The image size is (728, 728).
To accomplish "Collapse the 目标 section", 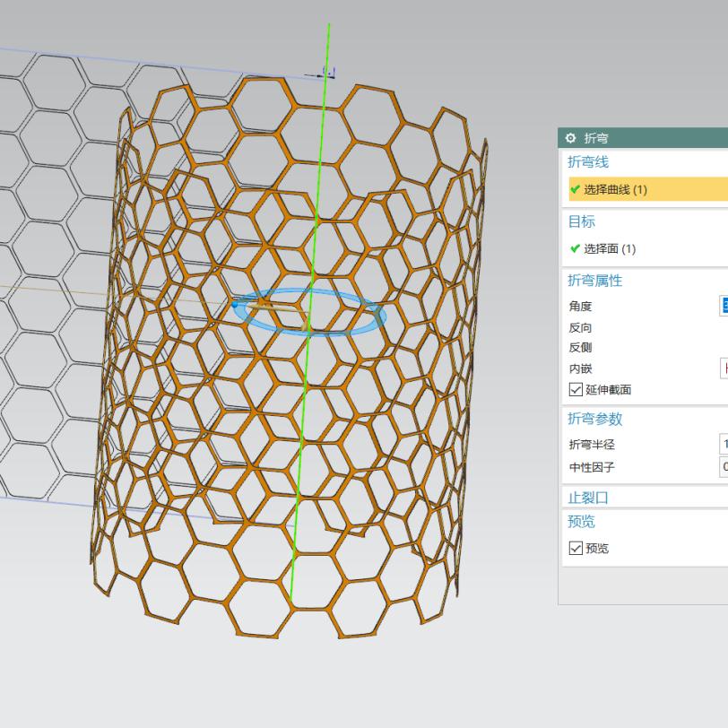I will 581,221.
